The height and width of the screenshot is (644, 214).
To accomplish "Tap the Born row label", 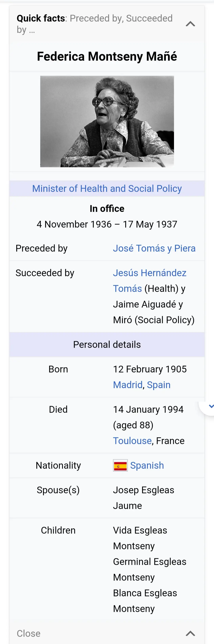I will [58, 369].
